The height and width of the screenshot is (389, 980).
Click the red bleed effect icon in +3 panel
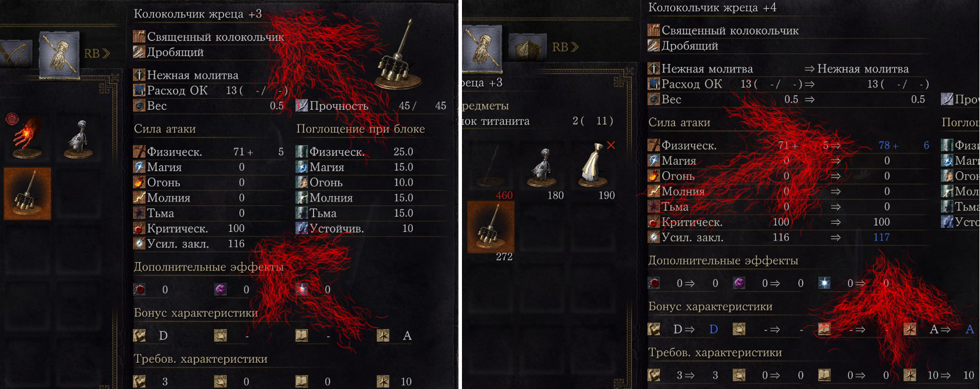point(139,289)
